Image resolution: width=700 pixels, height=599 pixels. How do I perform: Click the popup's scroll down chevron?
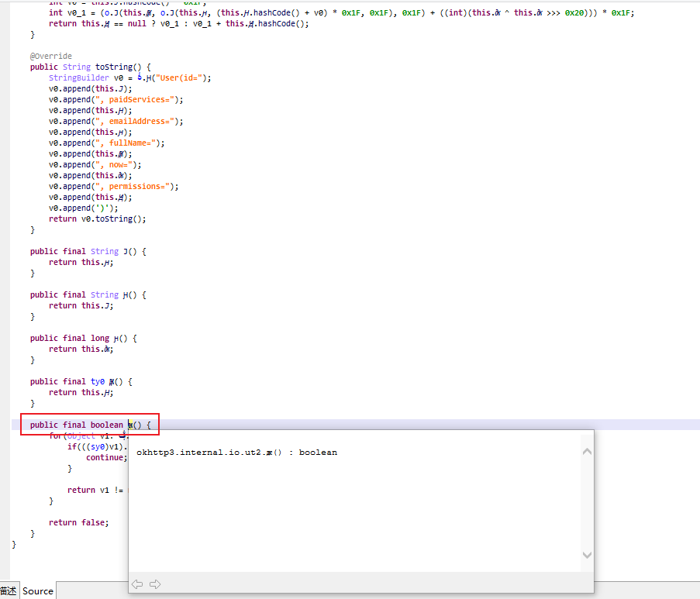click(587, 555)
